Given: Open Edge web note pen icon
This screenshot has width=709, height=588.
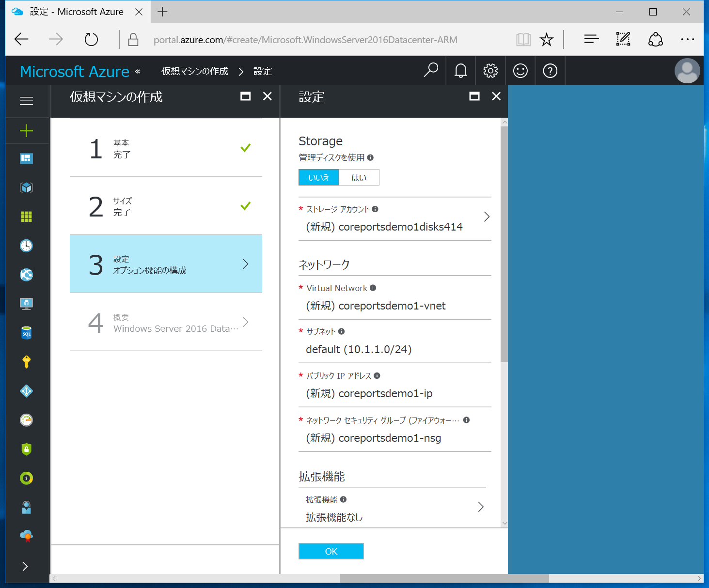Looking at the screenshot, I should pos(623,39).
